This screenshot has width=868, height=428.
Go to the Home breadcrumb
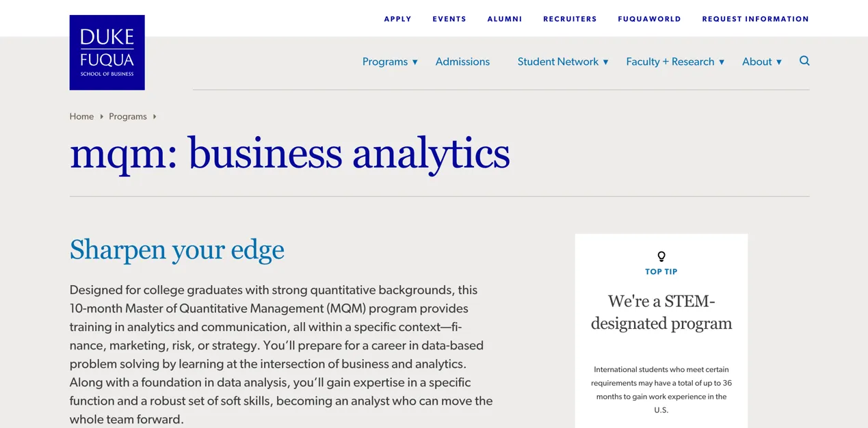(81, 117)
